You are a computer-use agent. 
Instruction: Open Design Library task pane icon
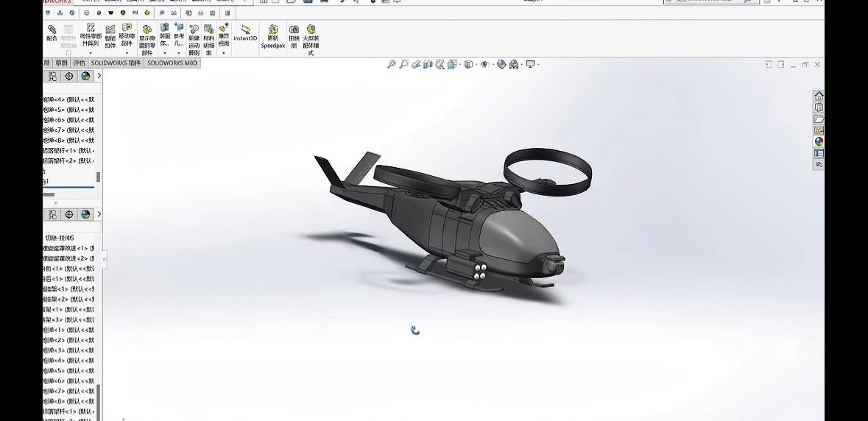819,107
